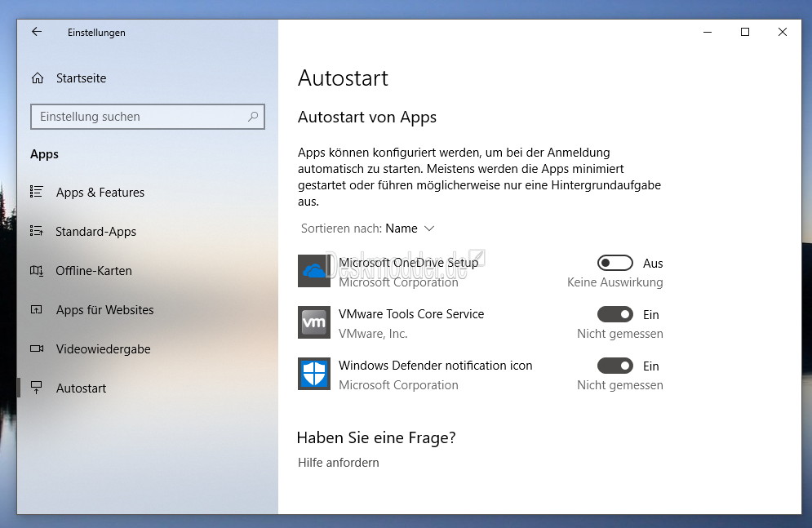Maximize the Einstellungen window
The image size is (812, 528).
click(745, 32)
